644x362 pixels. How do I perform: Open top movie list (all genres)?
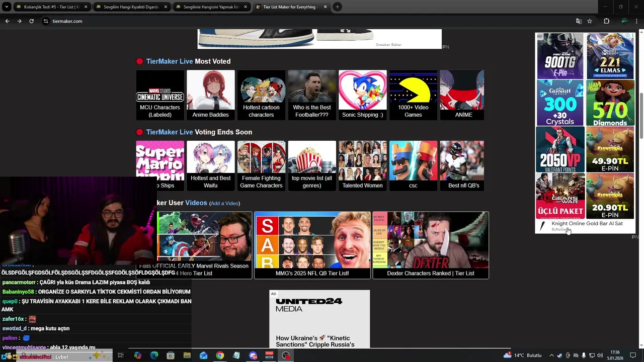point(312,165)
